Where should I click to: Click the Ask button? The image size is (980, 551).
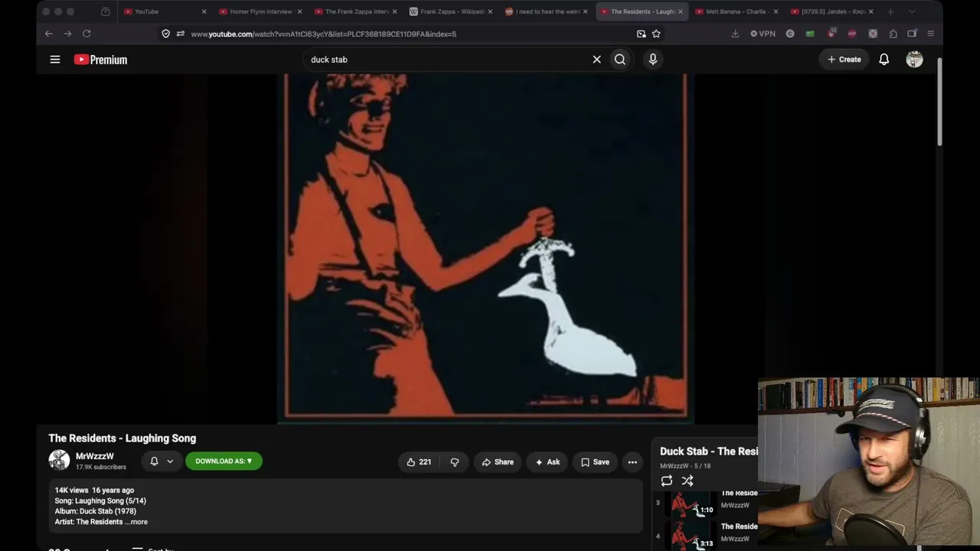pos(547,462)
